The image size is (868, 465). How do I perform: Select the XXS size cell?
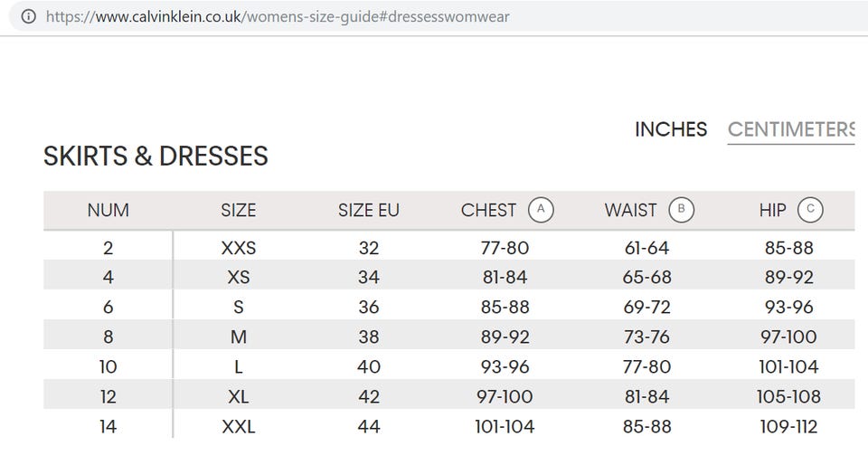pos(239,248)
